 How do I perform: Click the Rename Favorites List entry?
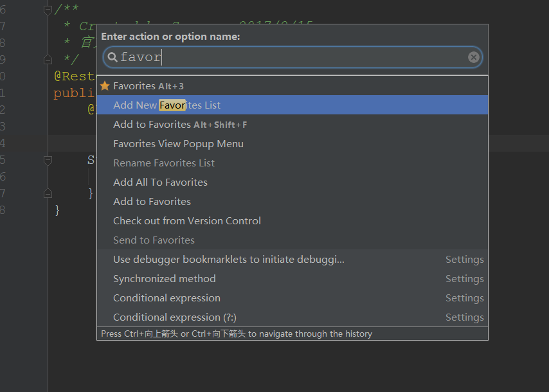164,163
